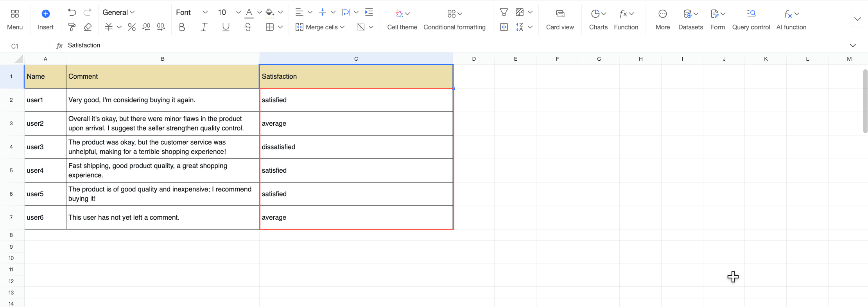Toggle Underline formatting

[226, 27]
